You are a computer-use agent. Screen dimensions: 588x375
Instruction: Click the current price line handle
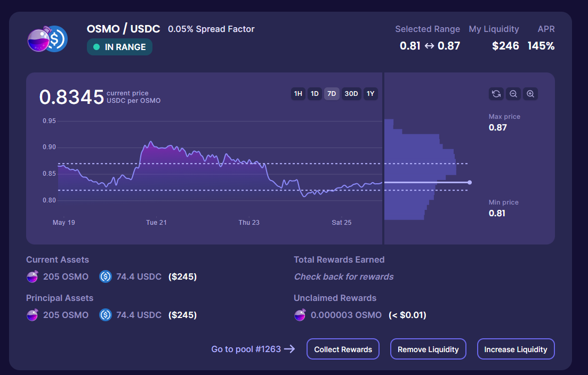click(469, 183)
